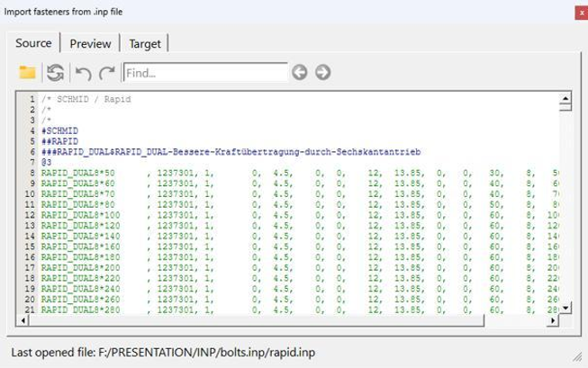Close the Import fasteners dialog
The height and width of the screenshot is (368, 588).
pos(582,13)
